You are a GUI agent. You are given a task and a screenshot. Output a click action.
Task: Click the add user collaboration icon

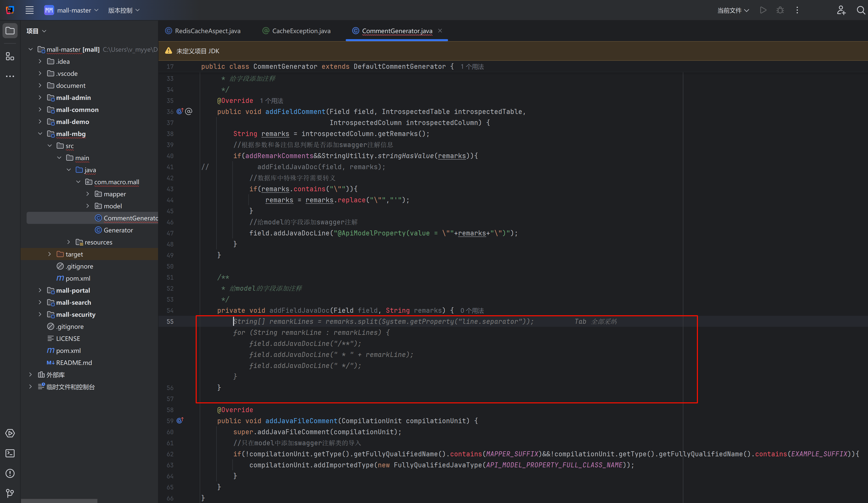tap(841, 10)
